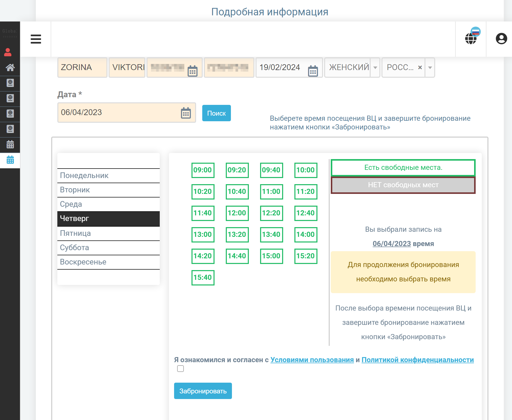The width and height of the screenshot is (512, 420).
Task: Click the НЕТ свободных мест legend
Action: [403, 185]
